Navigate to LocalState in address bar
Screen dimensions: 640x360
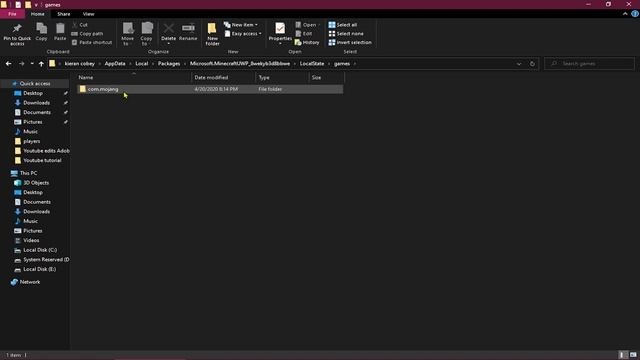(312, 64)
